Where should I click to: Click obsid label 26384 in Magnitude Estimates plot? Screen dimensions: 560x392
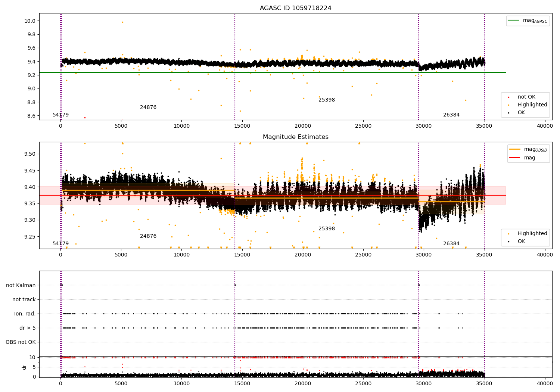(451, 244)
